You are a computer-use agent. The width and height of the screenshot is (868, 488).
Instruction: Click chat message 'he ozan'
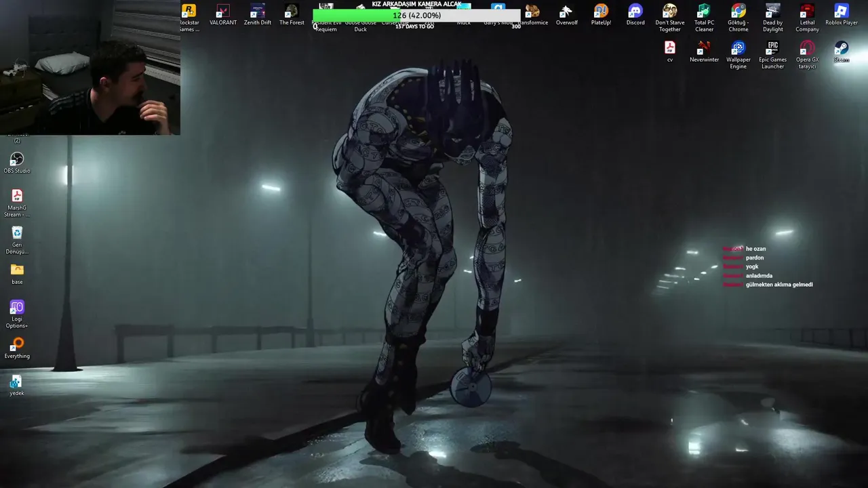point(755,249)
